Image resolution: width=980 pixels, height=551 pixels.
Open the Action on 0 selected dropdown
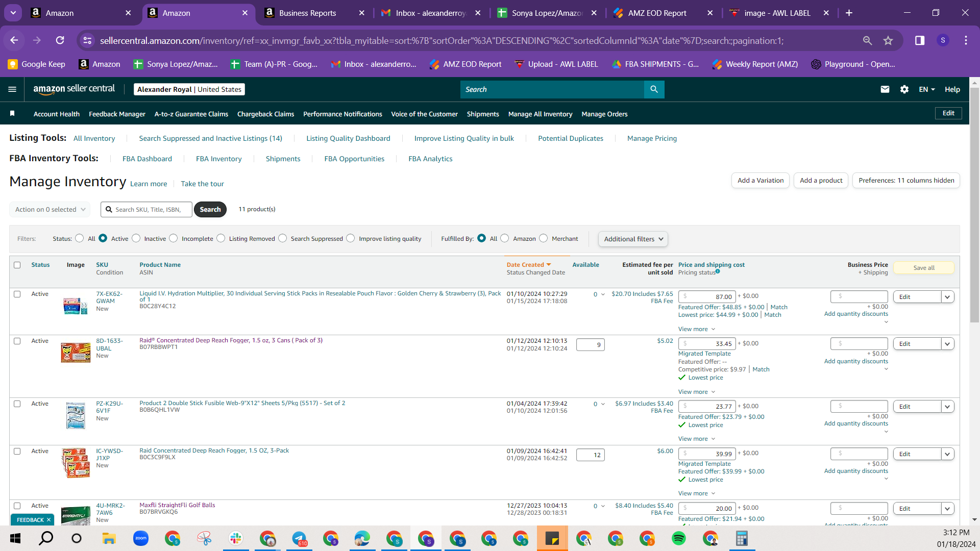pos(50,209)
